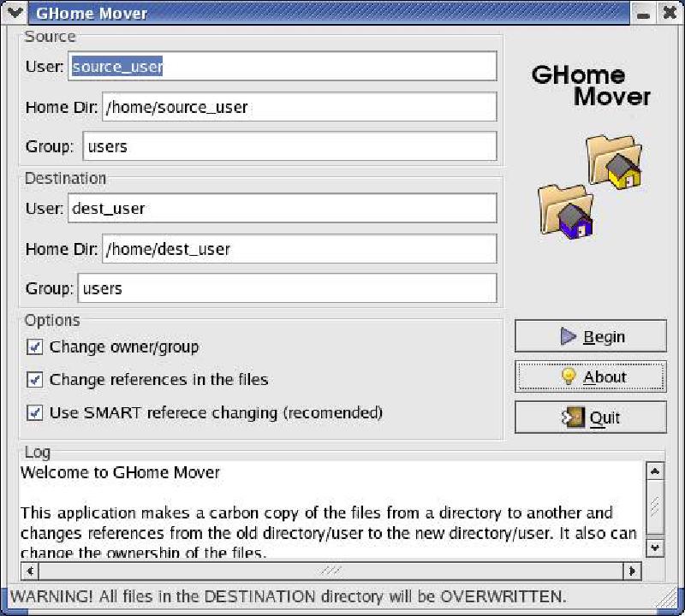The image size is (685, 616).
Task: Open the About dialog button
Action: tap(591, 376)
